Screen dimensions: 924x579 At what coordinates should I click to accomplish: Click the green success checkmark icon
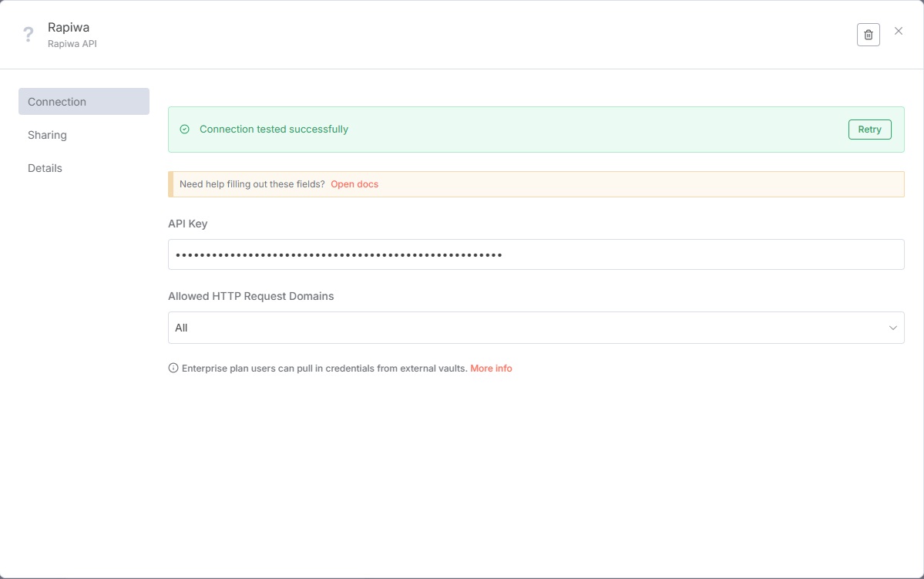(x=184, y=130)
